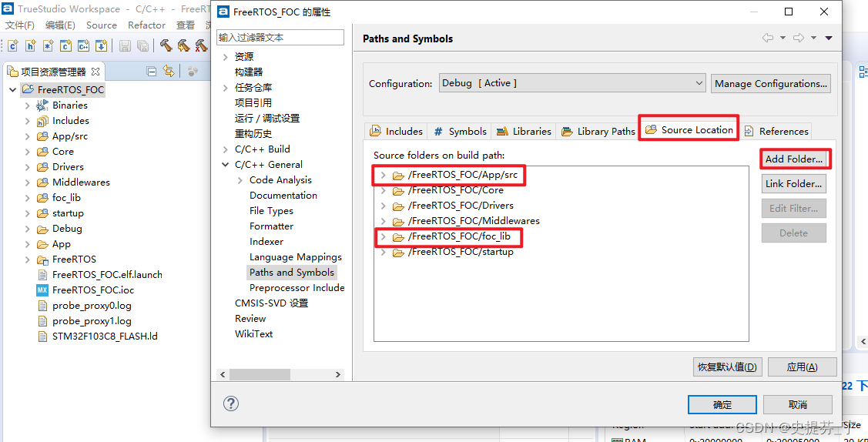868x442 pixels.
Task: Select Indexer in the properties tree
Action: point(266,242)
